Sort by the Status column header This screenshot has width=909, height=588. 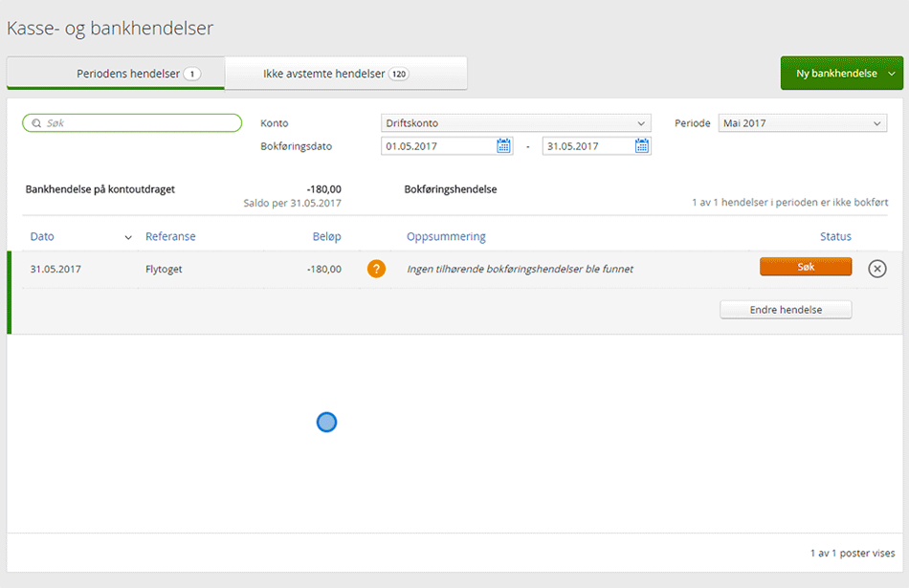[835, 236]
